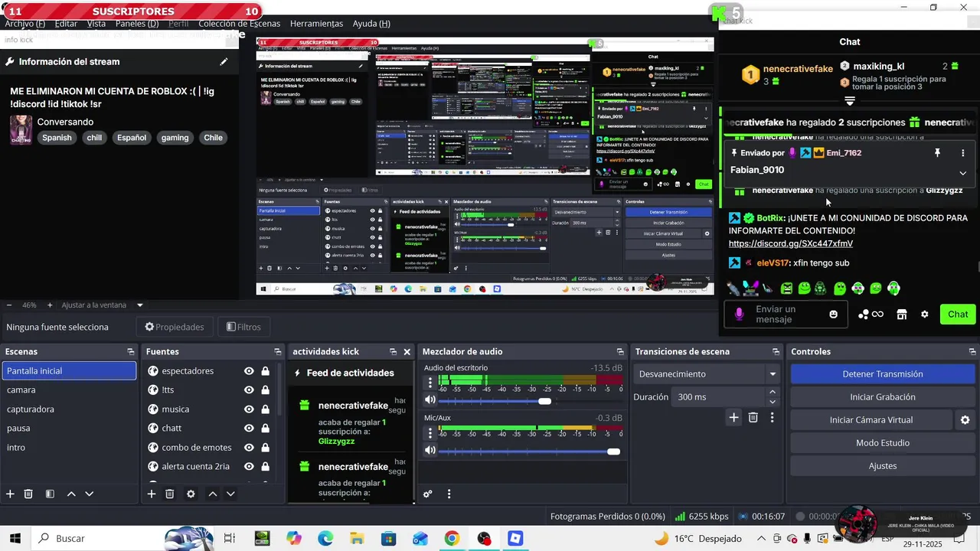The height and width of the screenshot is (551, 980).
Task: Expand leaderboard handle under top gifters
Action: pyautogui.click(x=850, y=101)
